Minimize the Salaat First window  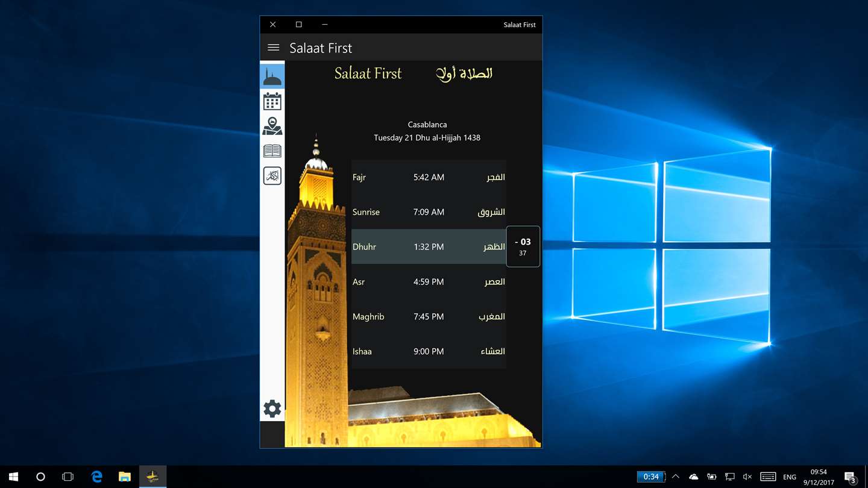325,25
